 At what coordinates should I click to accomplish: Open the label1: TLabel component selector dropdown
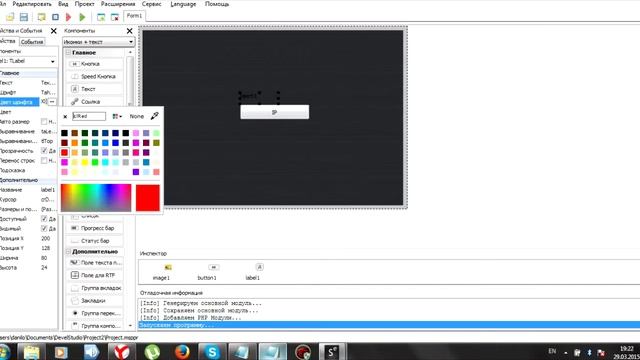tap(28, 61)
